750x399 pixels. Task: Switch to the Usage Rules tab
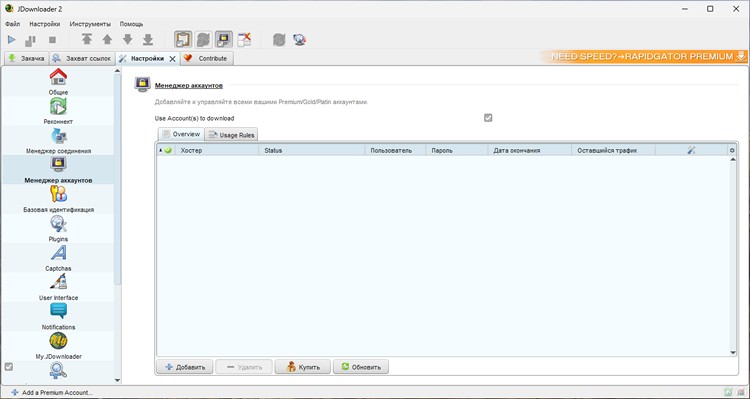pos(232,135)
